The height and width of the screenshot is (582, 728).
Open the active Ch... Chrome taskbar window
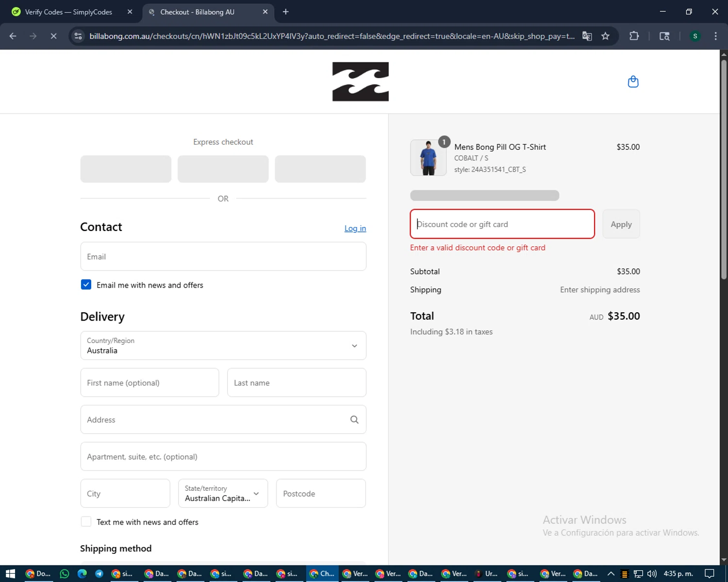pos(322,573)
